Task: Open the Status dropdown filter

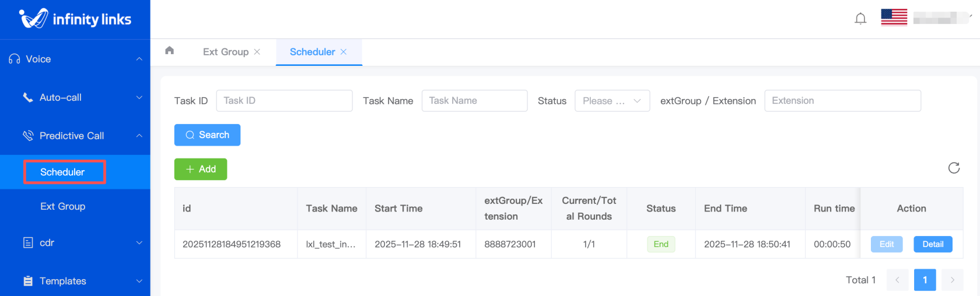Action: click(x=612, y=101)
